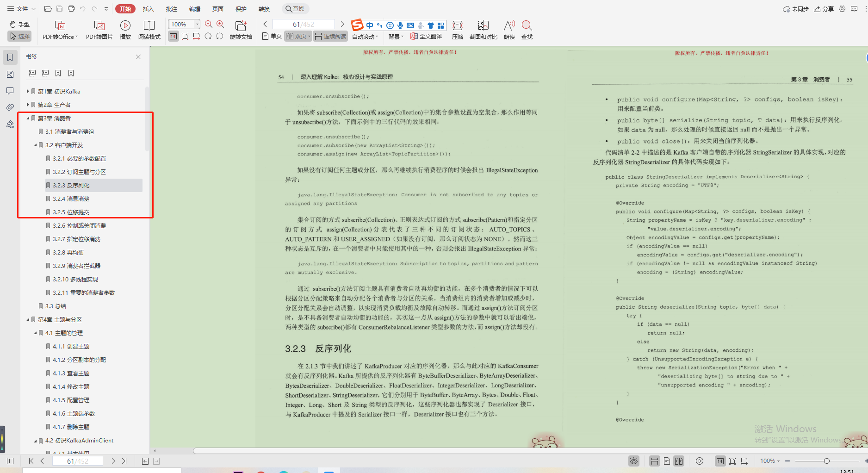Open the File (文件) menu
Image resolution: width=868 pixels, height=473 pixels.
coord(21,9)
